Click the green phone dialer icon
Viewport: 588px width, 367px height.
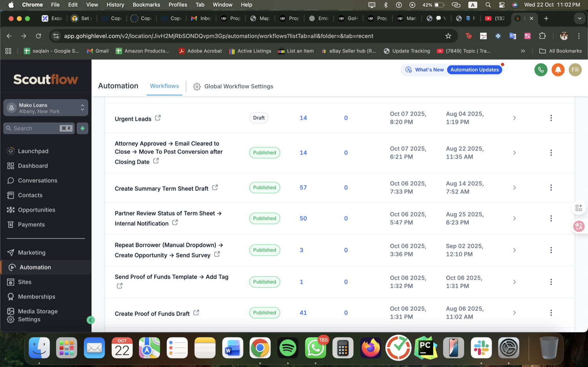tap(541, 70)
